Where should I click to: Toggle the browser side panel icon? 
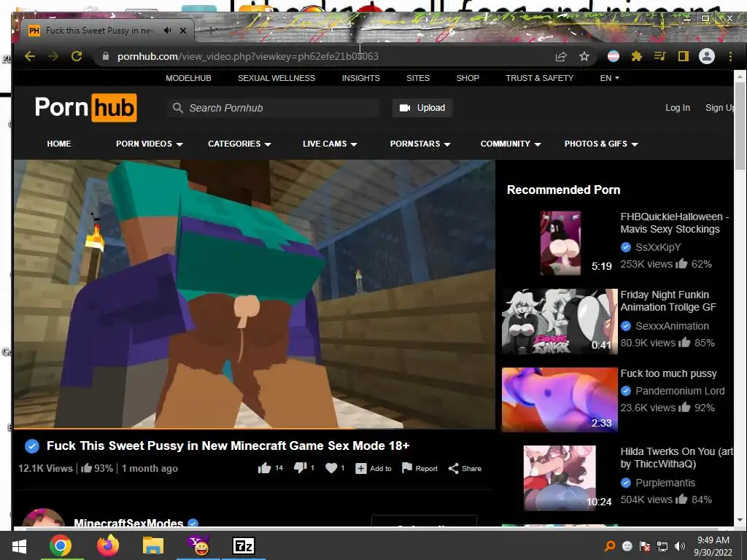683,56
